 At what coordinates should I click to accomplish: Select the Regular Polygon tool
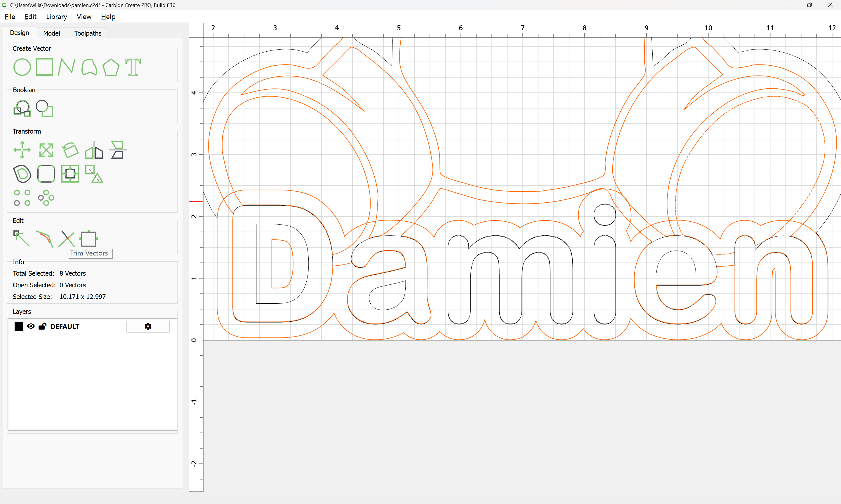[111, 67]
